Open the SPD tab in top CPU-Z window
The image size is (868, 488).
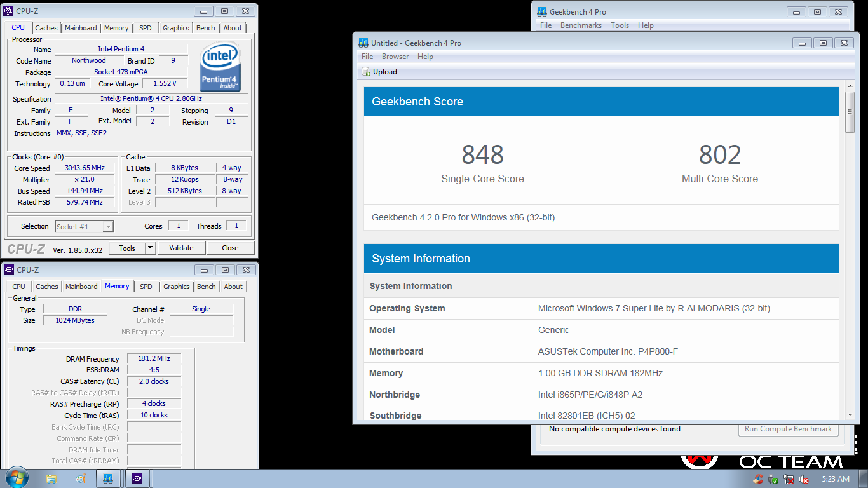pos(146,28)
